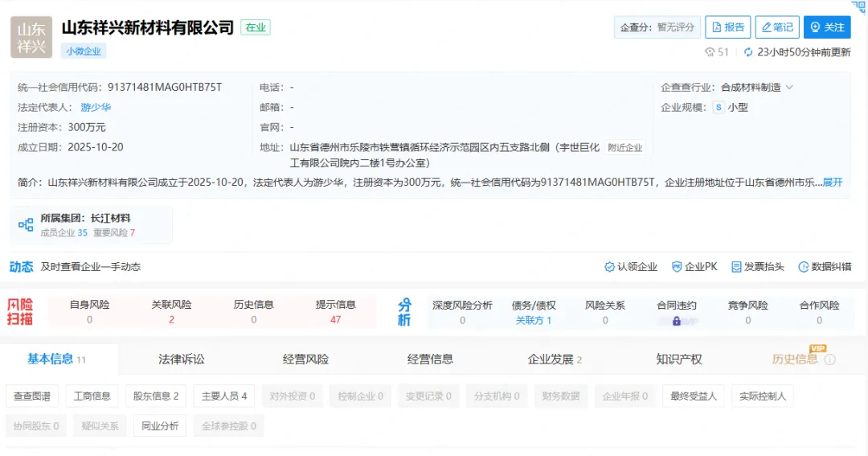Switch to the 经营风险 tab
This screenshot has height=456, width=868.
pos(305,359)
